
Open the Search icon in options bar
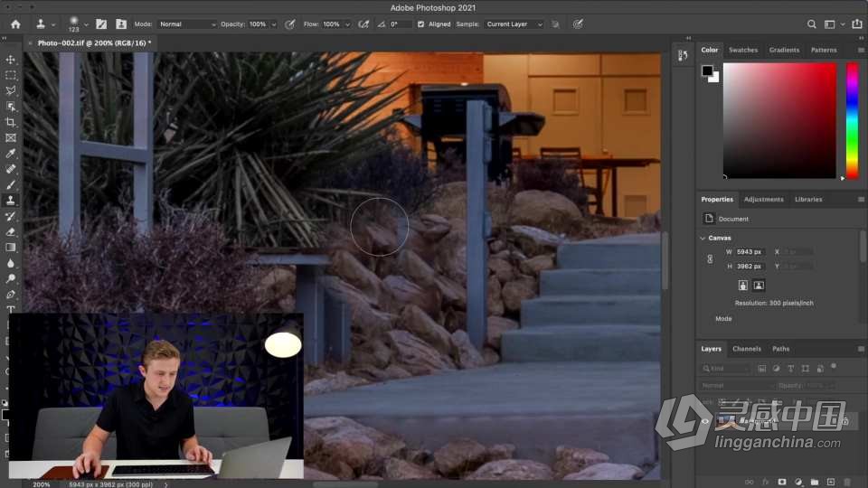(x=812, y=24)
